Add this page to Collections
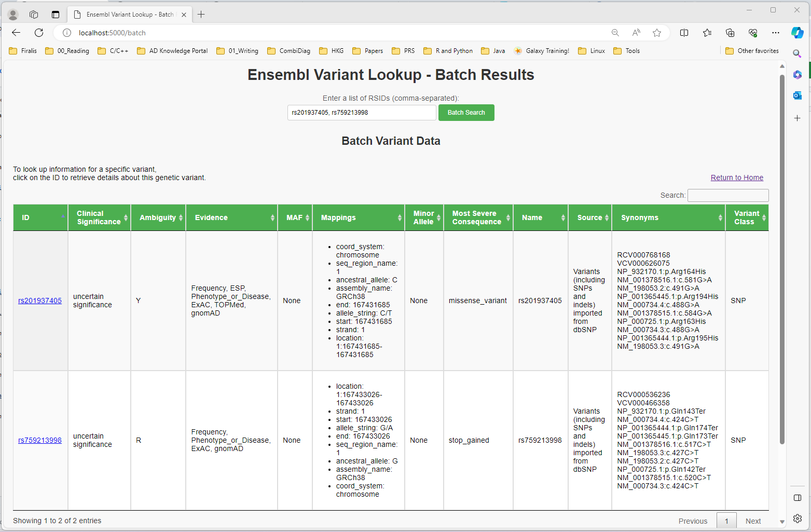This screenshot has width=811, height=532. click(x=730, y=33)
